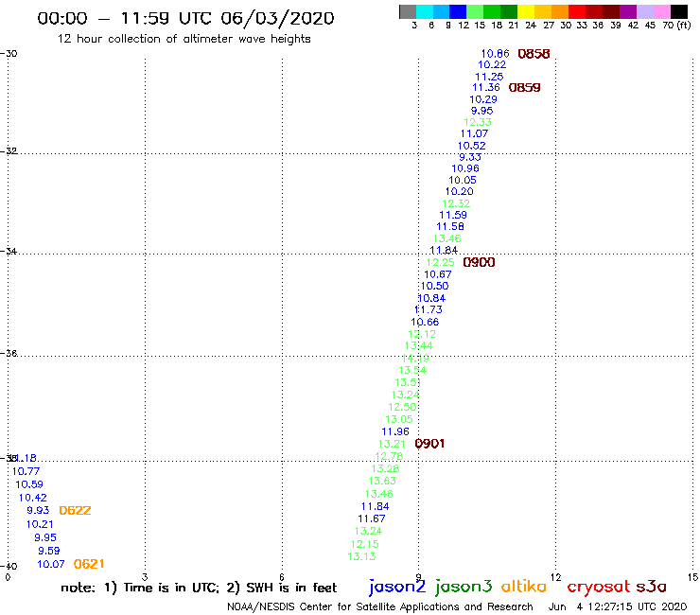700x615 pixels.
Task: Click the bright red swatch in the color scale
Action: click(x=577, y=11)
